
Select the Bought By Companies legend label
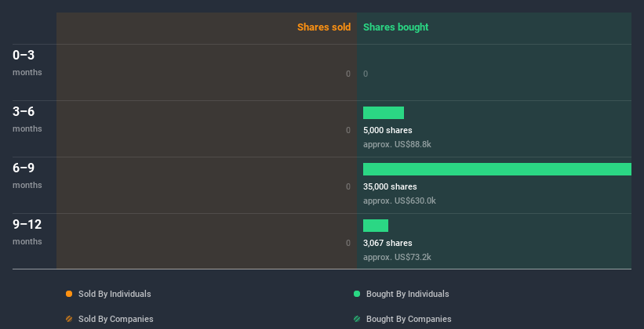point(409,319)
